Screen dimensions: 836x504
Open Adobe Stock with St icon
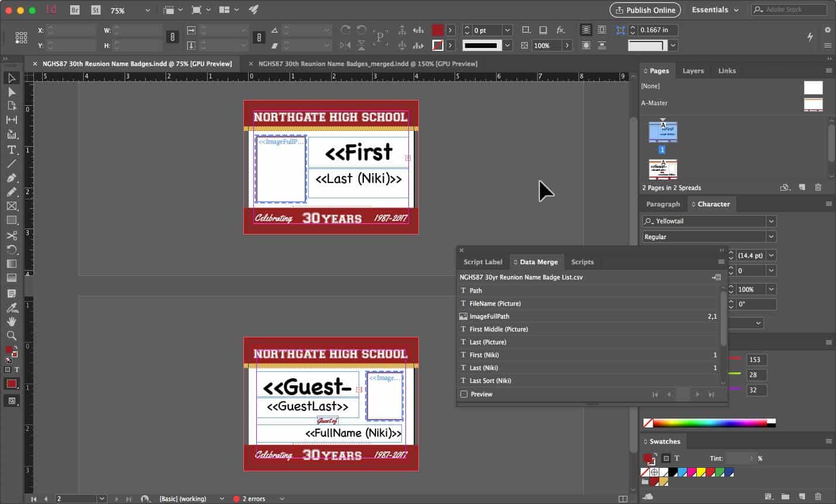click(95, 10)
